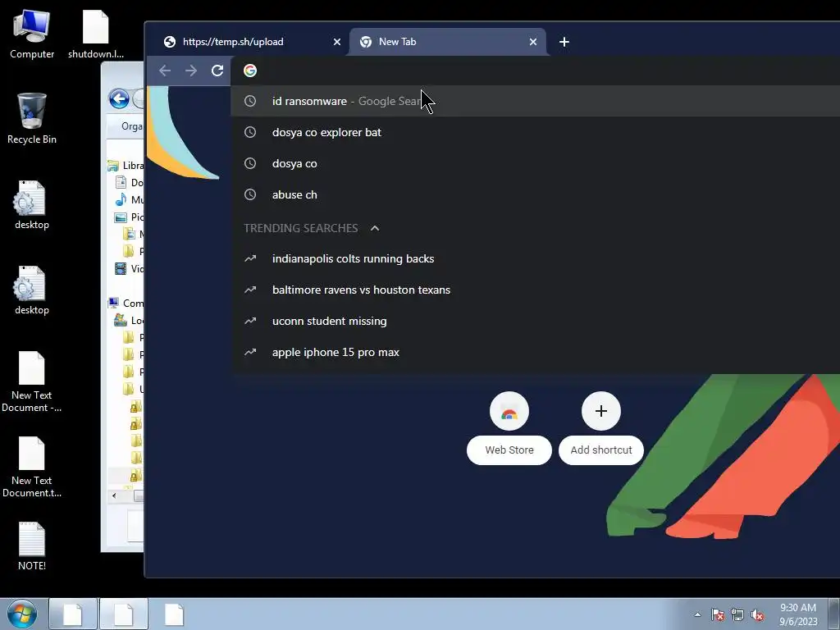The width and height of the screenshot is (840, 630).
Task: Open the Computer desktop icon
Action: pos(32,34)
